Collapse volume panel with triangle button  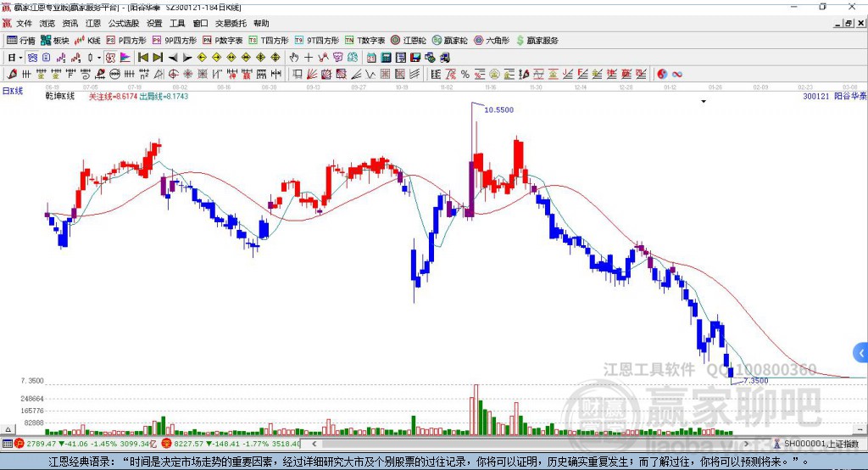coord(8,429)
